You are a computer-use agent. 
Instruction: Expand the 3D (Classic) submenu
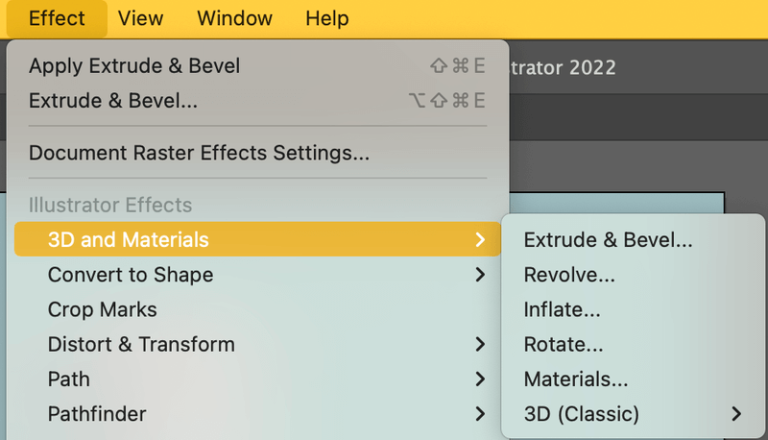tap(581, 414)
